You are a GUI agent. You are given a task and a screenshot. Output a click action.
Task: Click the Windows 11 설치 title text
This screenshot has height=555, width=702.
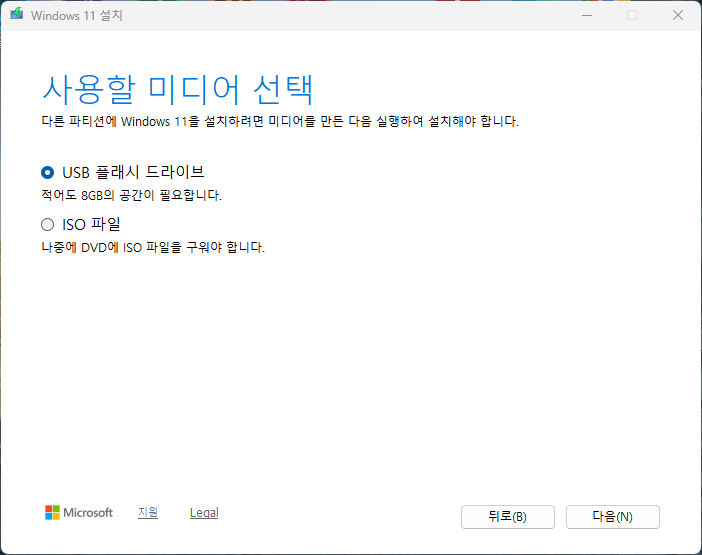tap(77, 16)
